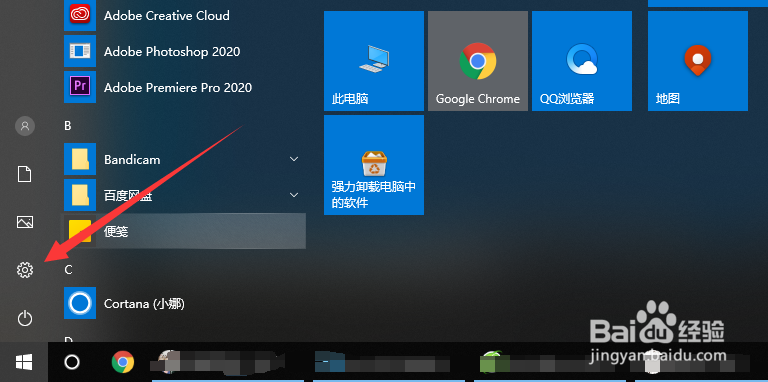768x382 pixels.
Task: Open the 地图 maps tile
Action: [698, 61]
